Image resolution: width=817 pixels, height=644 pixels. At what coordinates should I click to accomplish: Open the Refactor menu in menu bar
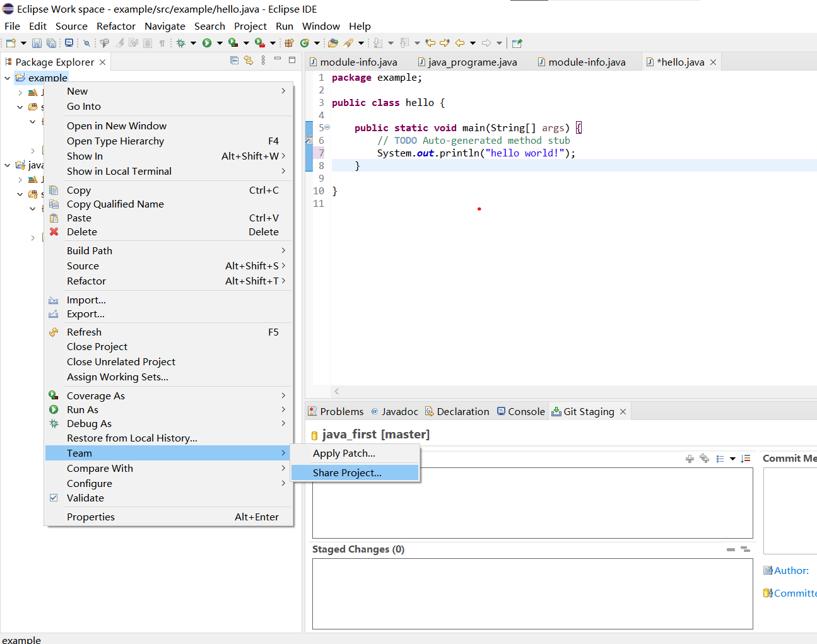click(116, 26)
